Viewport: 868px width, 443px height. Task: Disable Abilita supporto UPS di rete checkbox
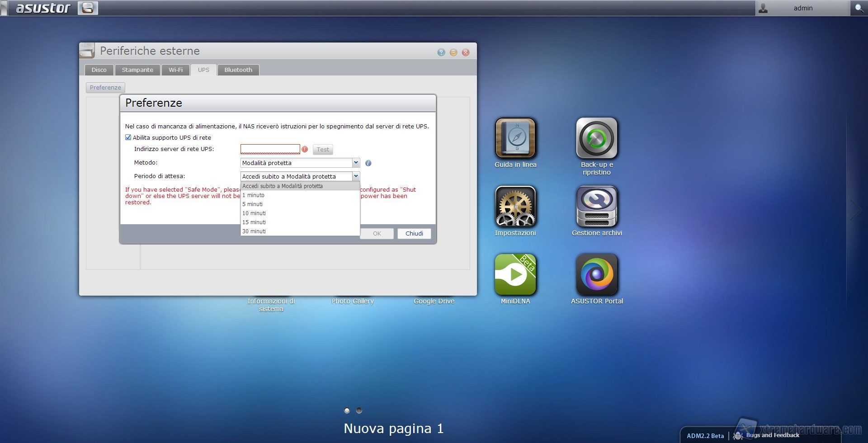[x=128, y=137]
